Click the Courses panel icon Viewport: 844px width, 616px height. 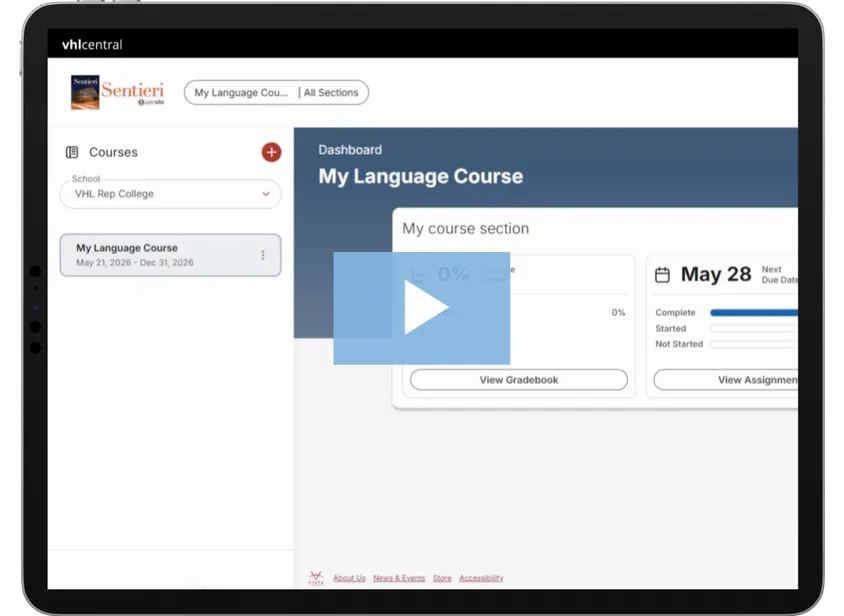pyautogui.click(x=72, y=152)
